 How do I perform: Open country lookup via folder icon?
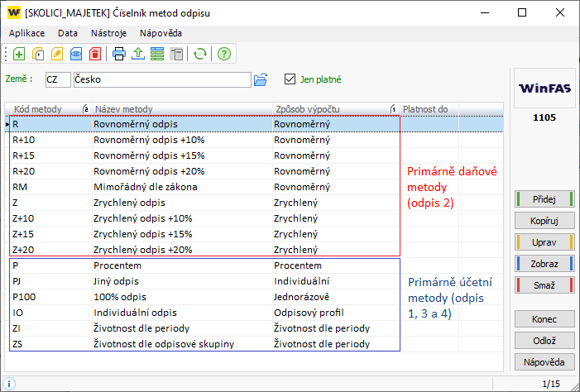[x=261, y=79]
